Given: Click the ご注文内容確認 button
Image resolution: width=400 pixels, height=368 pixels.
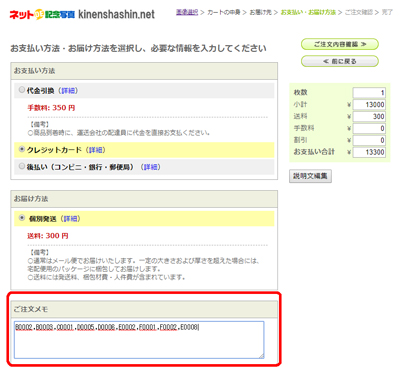Looking at the screenshot, I should (x=340, y=44).
